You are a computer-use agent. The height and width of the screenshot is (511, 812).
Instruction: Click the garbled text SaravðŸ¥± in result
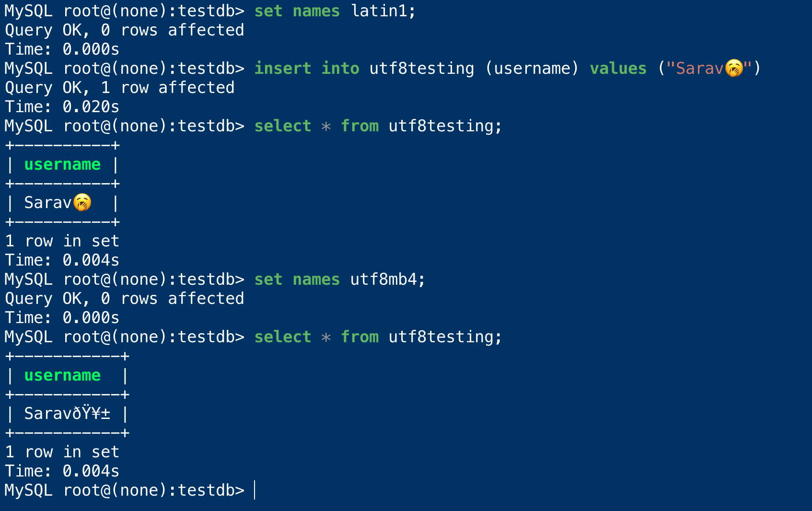(x=67, y=413)
